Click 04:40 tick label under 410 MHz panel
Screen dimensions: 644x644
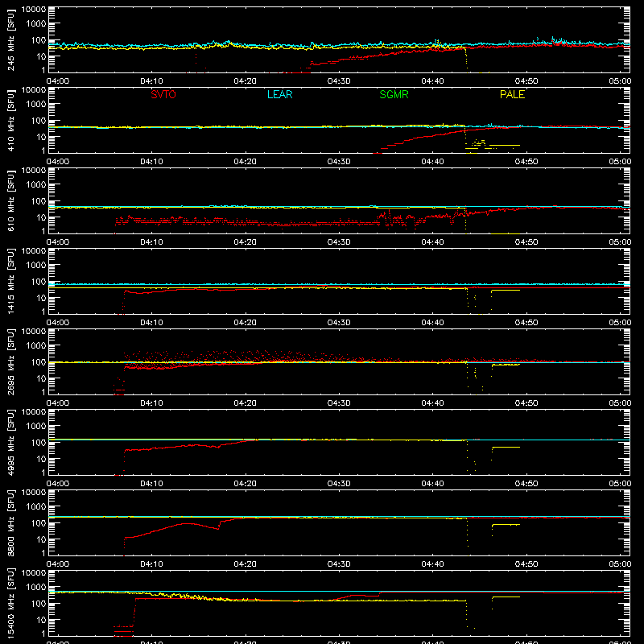point(432,162)
